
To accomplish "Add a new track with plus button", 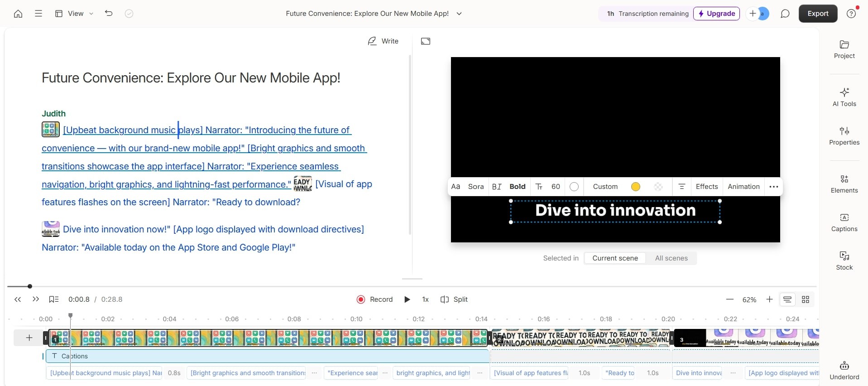I will click(29, 338).
